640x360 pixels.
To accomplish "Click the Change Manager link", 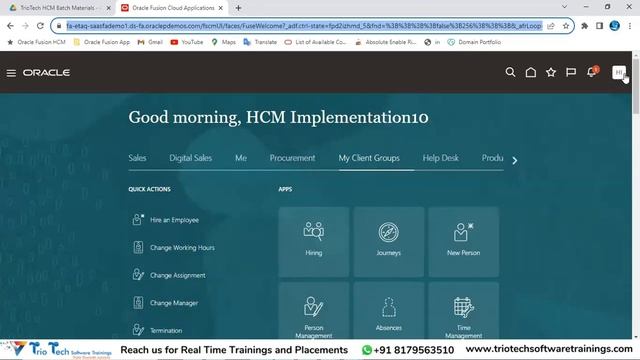I will (x=174, y=303).
